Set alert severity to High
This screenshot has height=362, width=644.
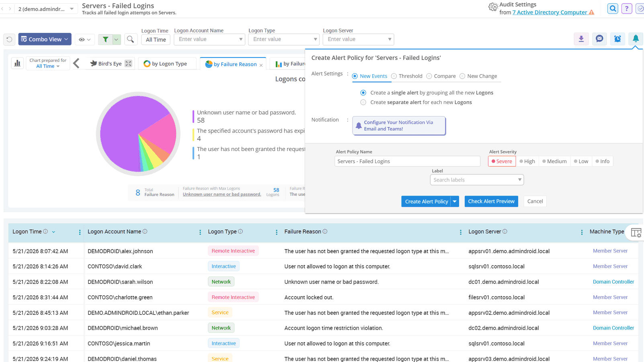[x=527, y=161]
